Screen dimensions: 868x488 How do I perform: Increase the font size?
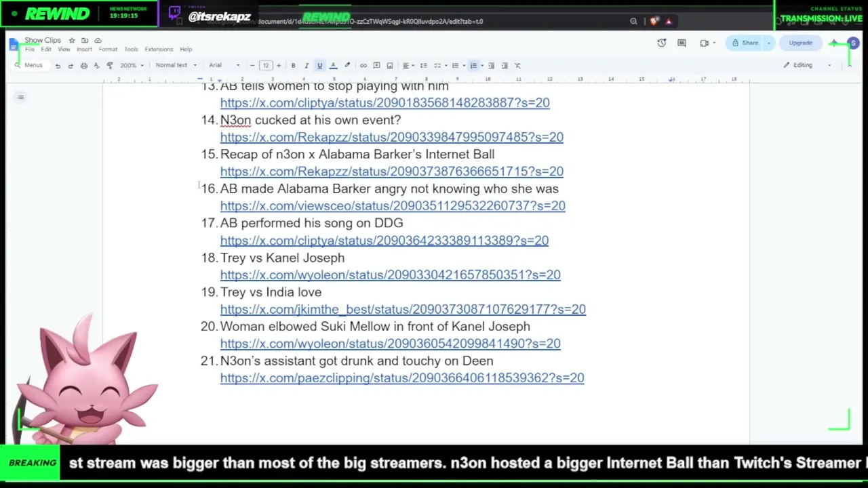(x=279, y=66)
